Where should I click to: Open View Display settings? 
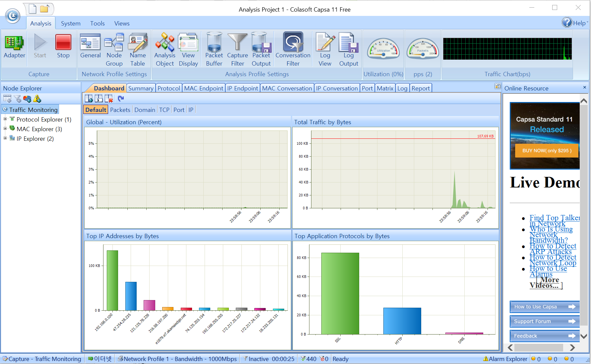(188, 50)
